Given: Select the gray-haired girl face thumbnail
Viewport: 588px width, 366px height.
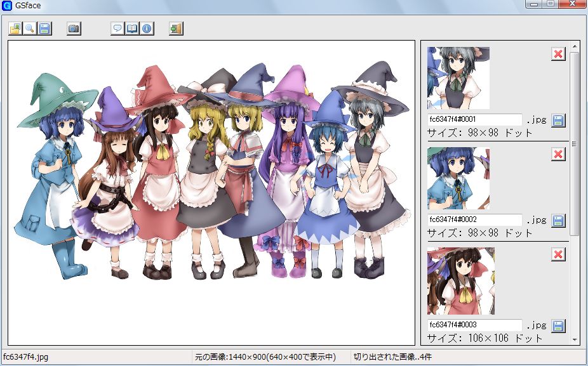Looking at the screenshot, I should tap(458, 78).
